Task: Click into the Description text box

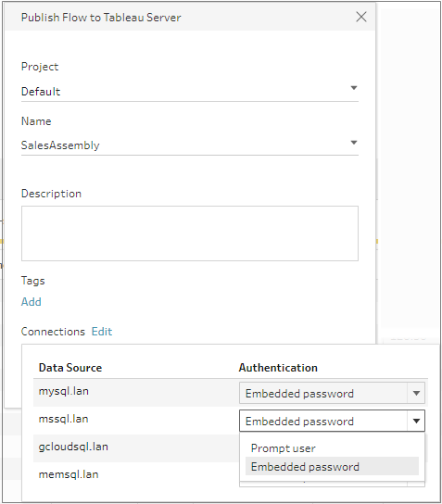Action: point(190,233)
